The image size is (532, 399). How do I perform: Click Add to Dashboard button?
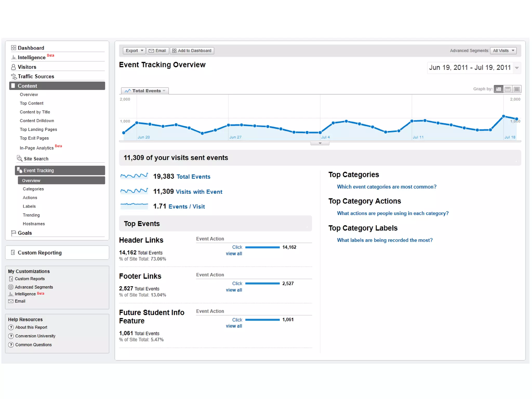coord(192,51)
